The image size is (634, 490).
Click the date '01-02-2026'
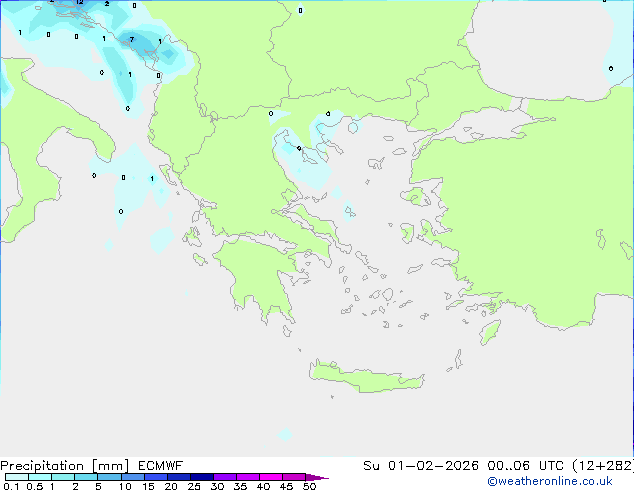click(433, 466)
